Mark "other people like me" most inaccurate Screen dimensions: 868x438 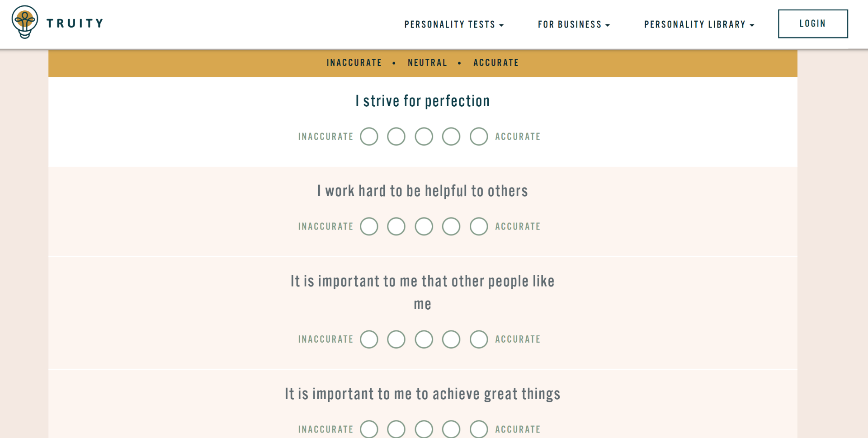point(369,339)
